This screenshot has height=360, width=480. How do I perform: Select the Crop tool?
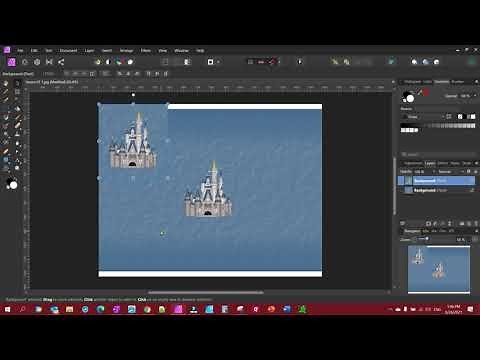coord(17,92)
